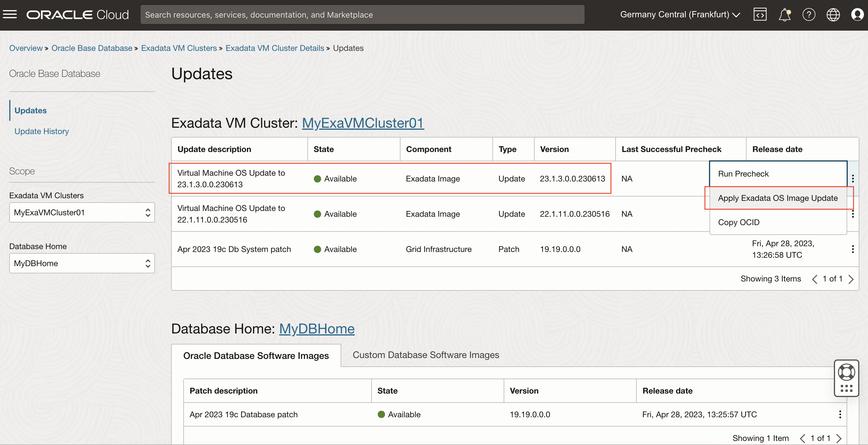Select Apr 2023 19c Database patch text

[x=243, y=414]
